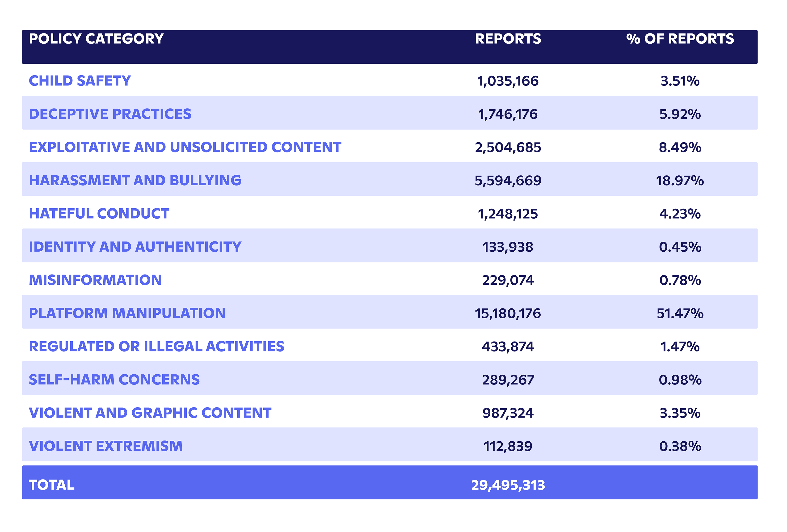Click Regulated or Illegal Activities label
Screen dimensions: 787x532
pyautogui.click(x=156, y=346)
